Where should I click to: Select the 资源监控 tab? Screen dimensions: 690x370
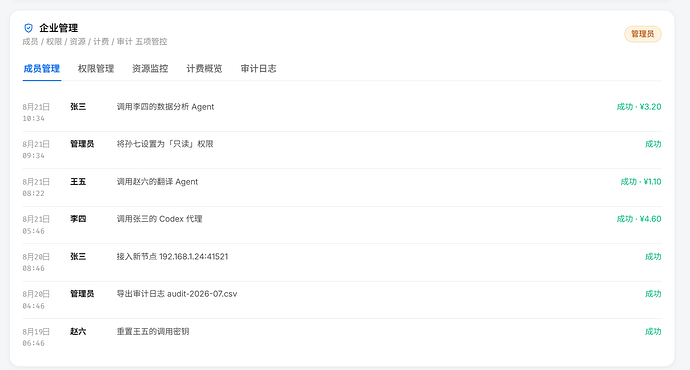150,69
